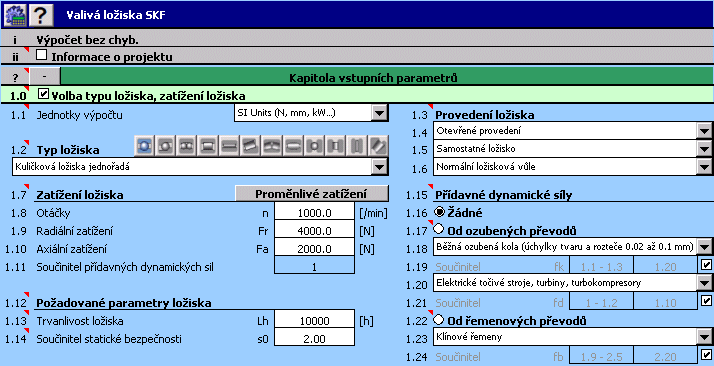The height and width of the screenshot is (366, 714).
Task: Select the tapered roller bearing icon
Action: pyautogui.click(x=251, y=146)
